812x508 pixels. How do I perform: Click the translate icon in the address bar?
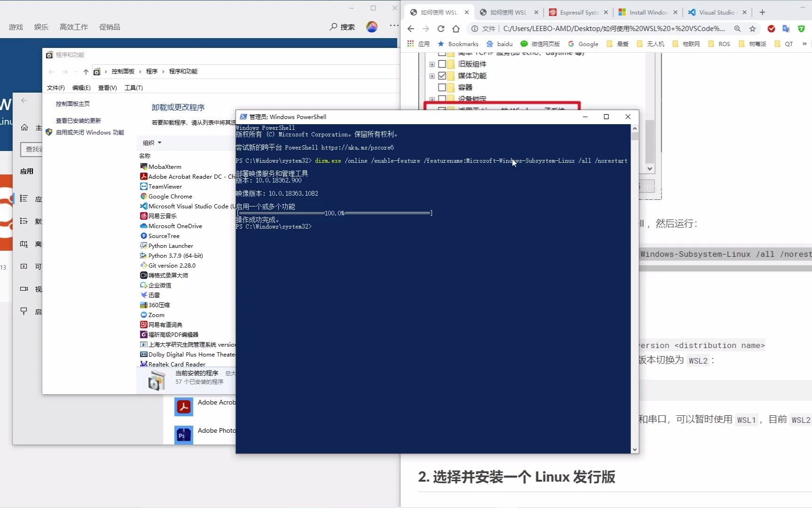click(786, 29)
